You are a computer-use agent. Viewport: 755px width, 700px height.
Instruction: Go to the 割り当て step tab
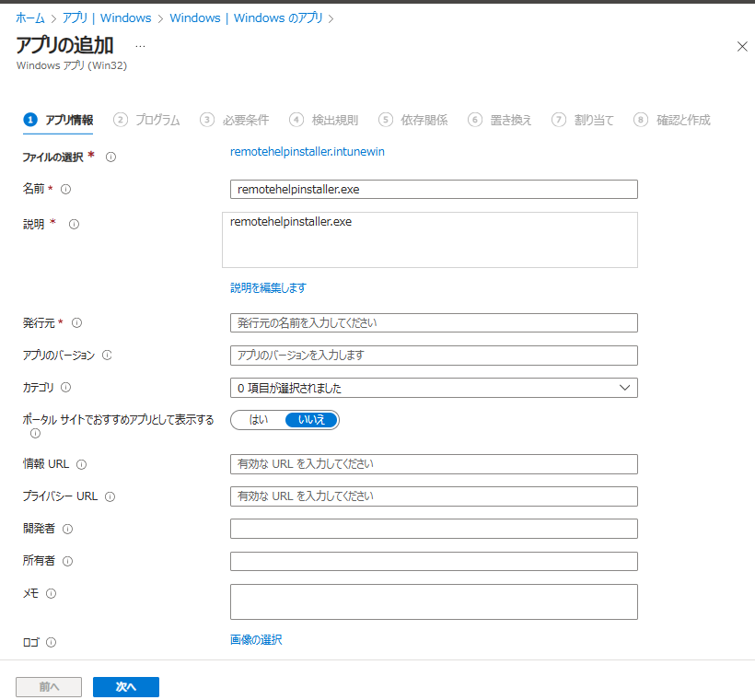583,120
